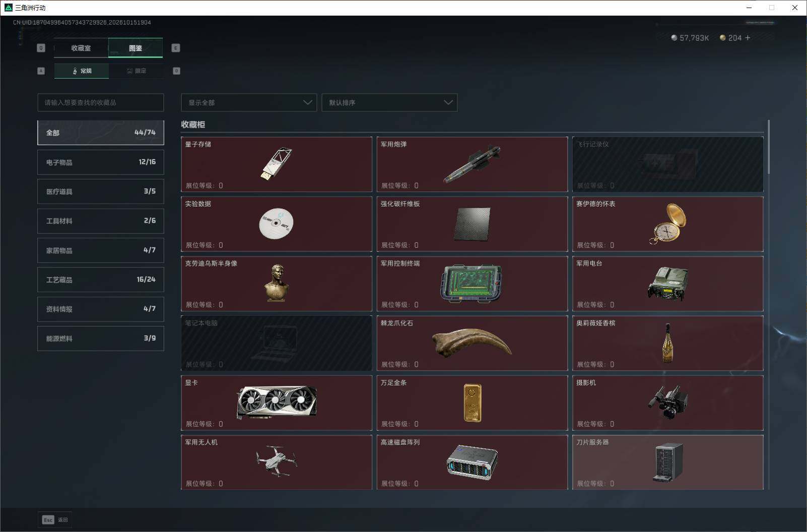Choose the 家居物品 category
The height and width of the screenshot is (532, 807).
pos(101,250)
